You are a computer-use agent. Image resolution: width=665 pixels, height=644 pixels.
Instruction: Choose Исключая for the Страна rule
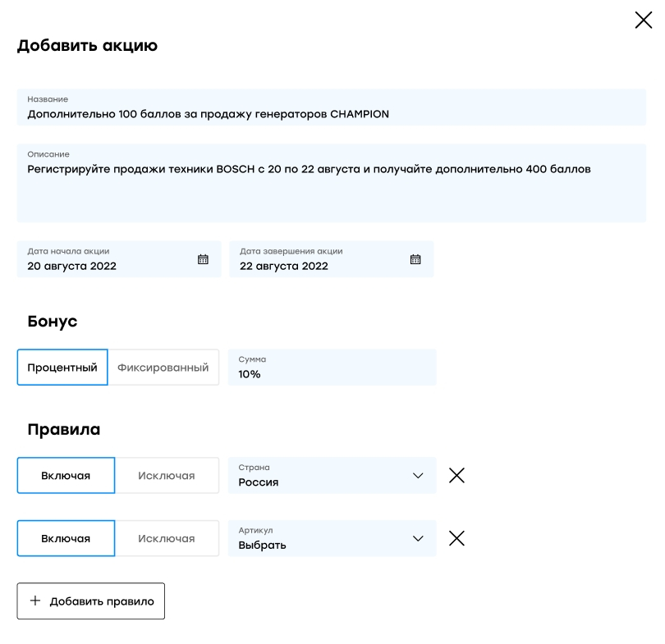(167, 475)
